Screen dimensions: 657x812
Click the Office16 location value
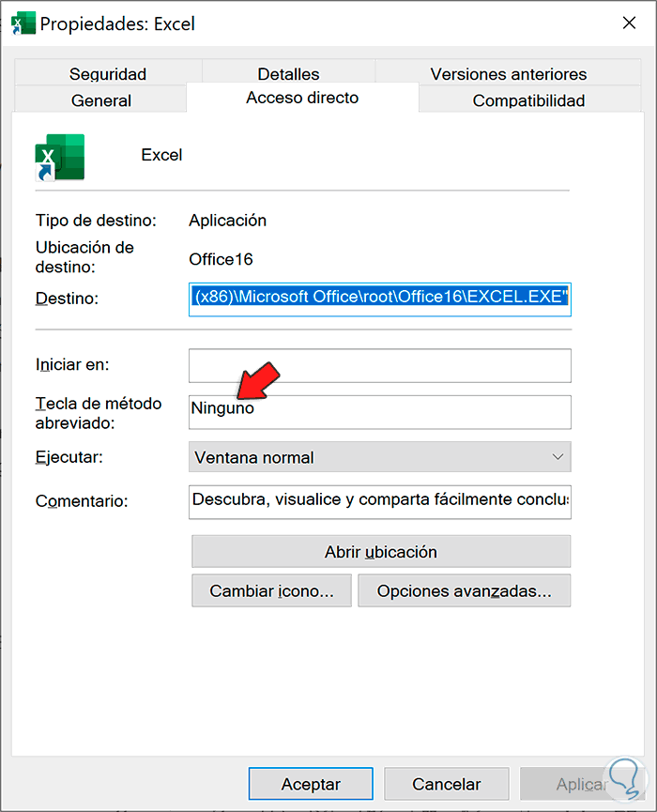pos(221,259)
